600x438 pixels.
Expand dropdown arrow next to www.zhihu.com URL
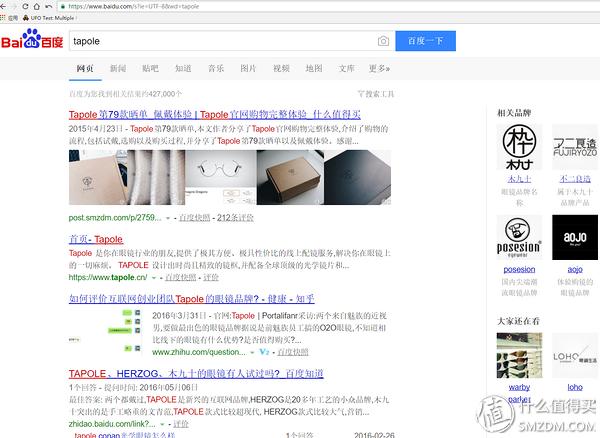tap(252, 352)
